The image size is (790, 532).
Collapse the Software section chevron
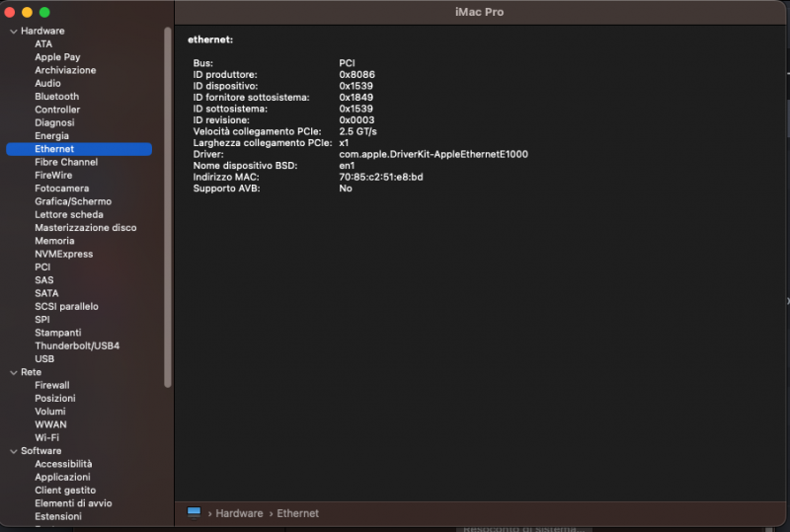coord(14,451)
